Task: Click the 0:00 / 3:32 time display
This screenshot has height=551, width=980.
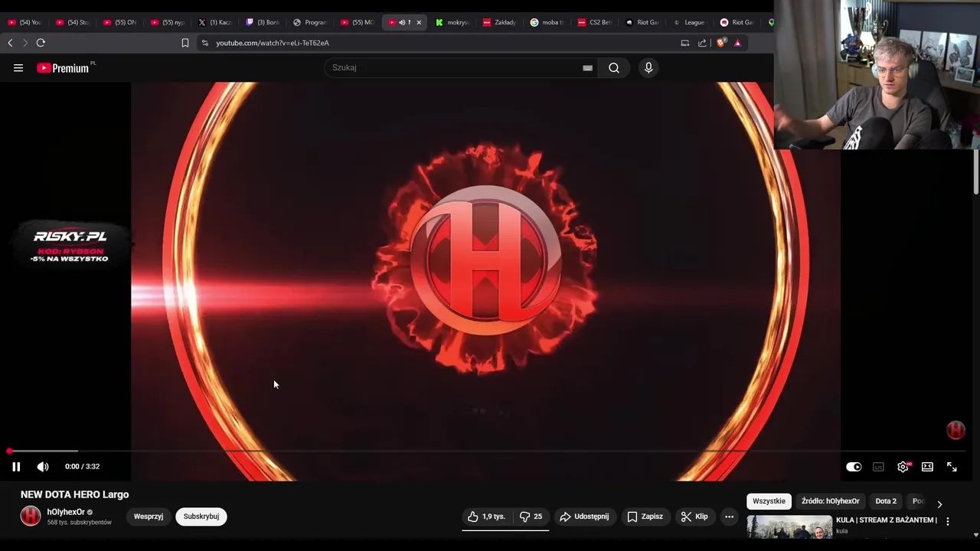Action: tap(82, 467)
